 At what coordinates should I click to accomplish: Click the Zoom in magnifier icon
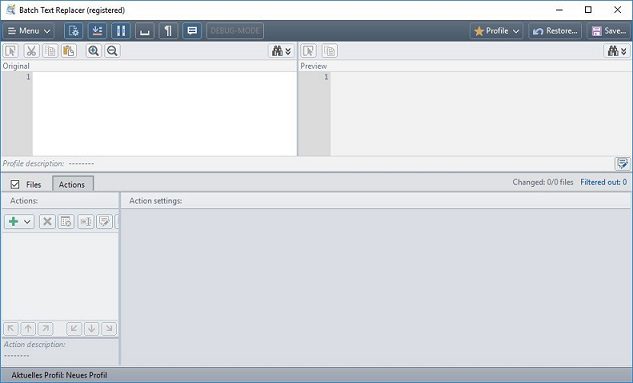[94, 51]
